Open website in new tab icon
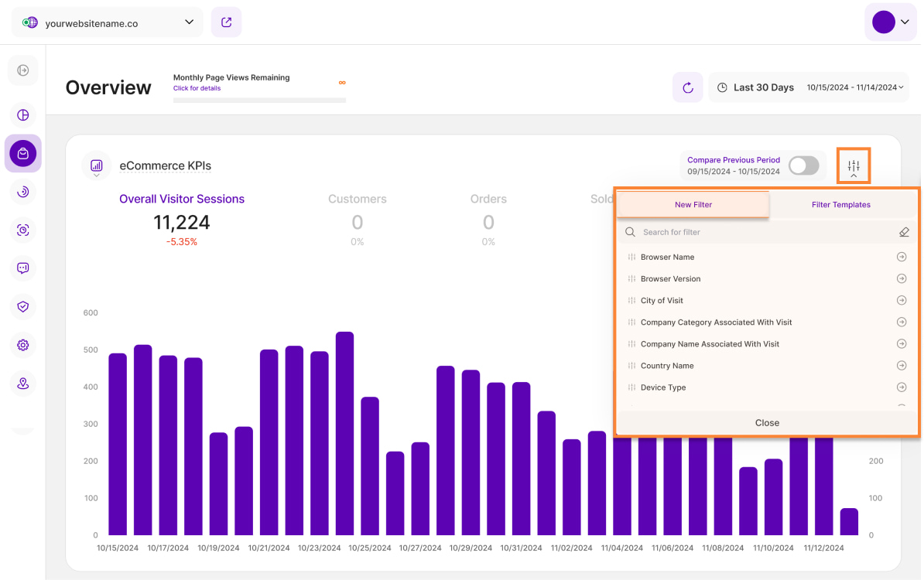 tap(226, 22)
